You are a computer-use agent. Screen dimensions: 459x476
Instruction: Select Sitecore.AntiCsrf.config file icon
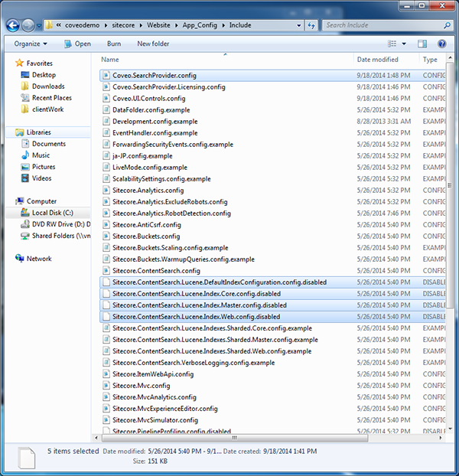tap(106, 225)
